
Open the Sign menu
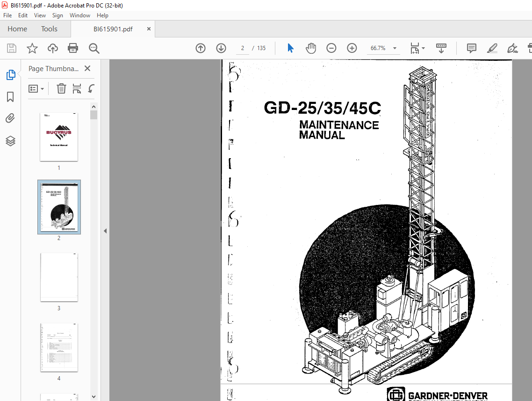coord(58,15)
